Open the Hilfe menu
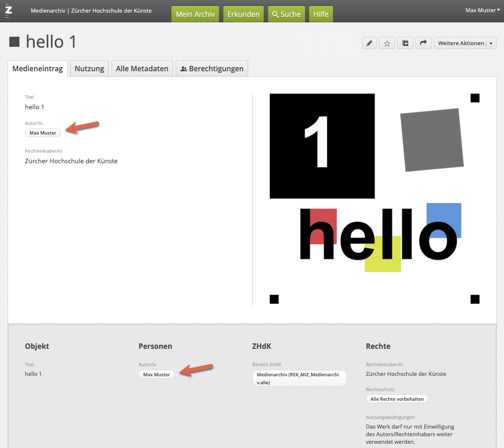 (x=321, y=14)
